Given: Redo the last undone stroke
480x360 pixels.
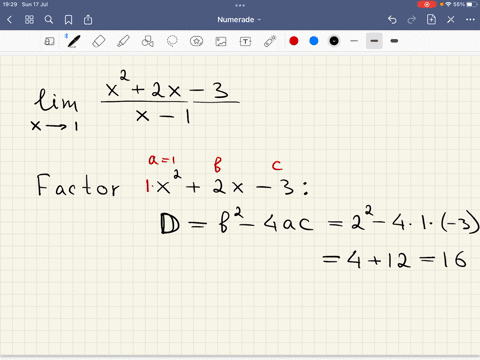Looking at the screenshot, I should point(412,20).
